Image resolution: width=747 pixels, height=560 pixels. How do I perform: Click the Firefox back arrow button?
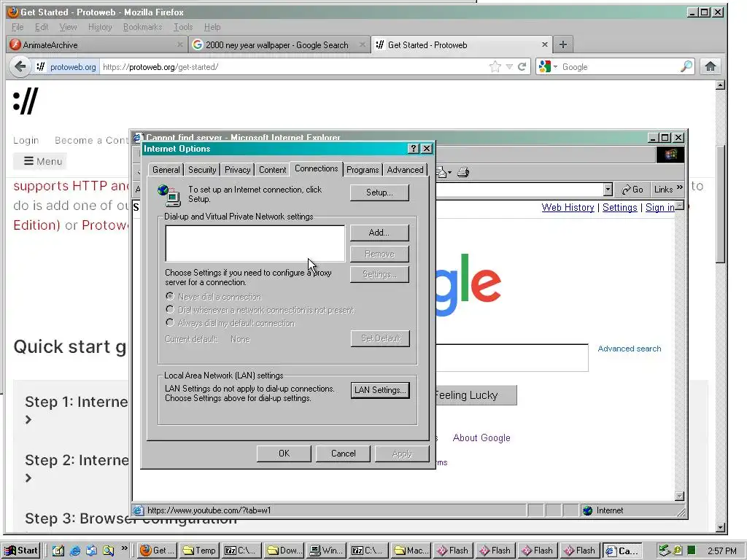[x=20, y=66]
